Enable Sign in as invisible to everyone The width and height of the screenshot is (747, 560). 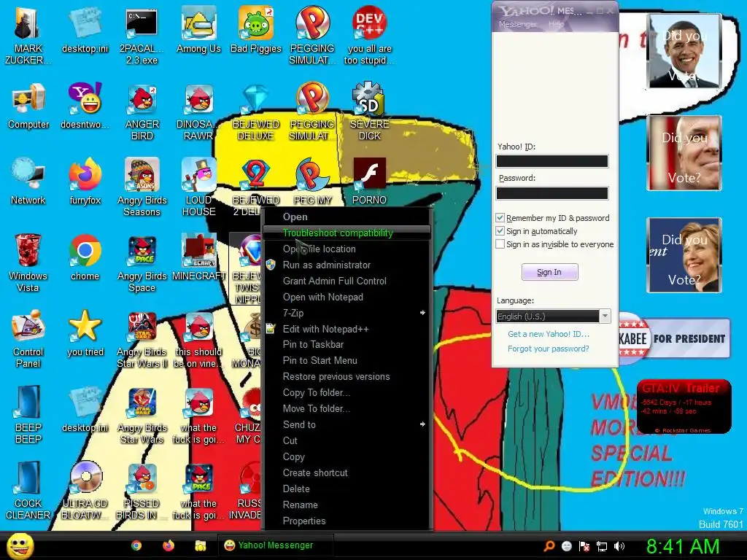click(500, 244)
